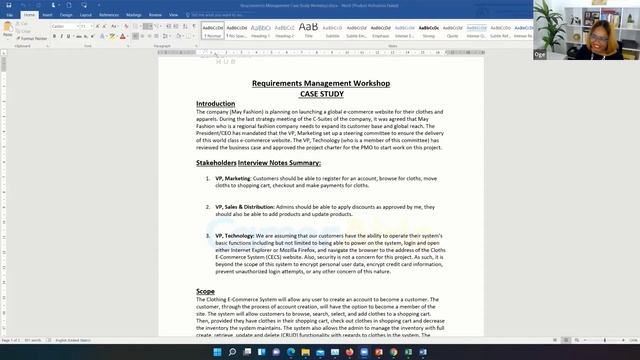Click the Web Layout view icon
This screenshot has height=360, width=640.
[577, 340]
